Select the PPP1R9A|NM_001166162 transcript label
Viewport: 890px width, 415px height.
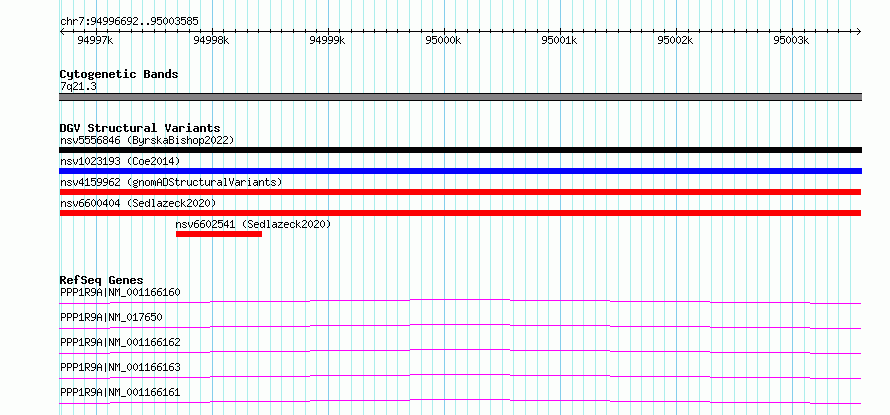click(120, 342)
